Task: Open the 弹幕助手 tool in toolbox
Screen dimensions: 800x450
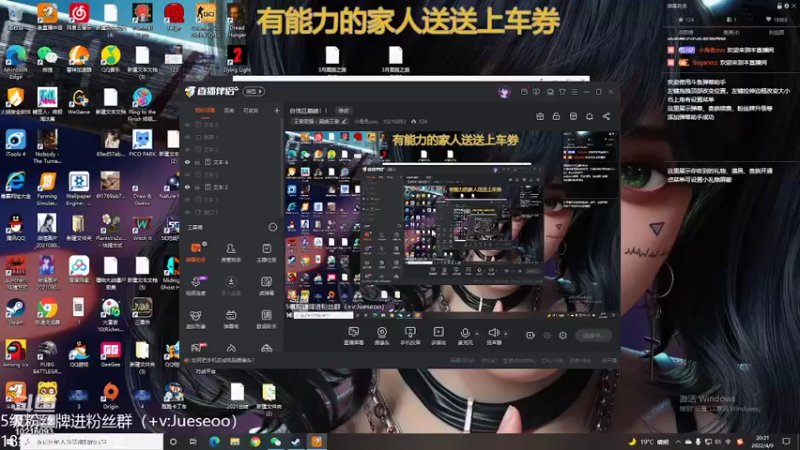Action: pos(196,252)
